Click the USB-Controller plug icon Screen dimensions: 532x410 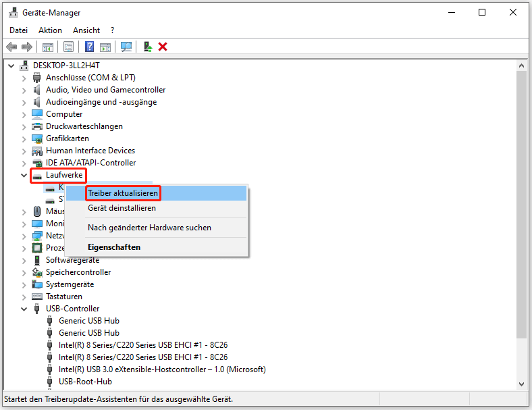(37, 309)
